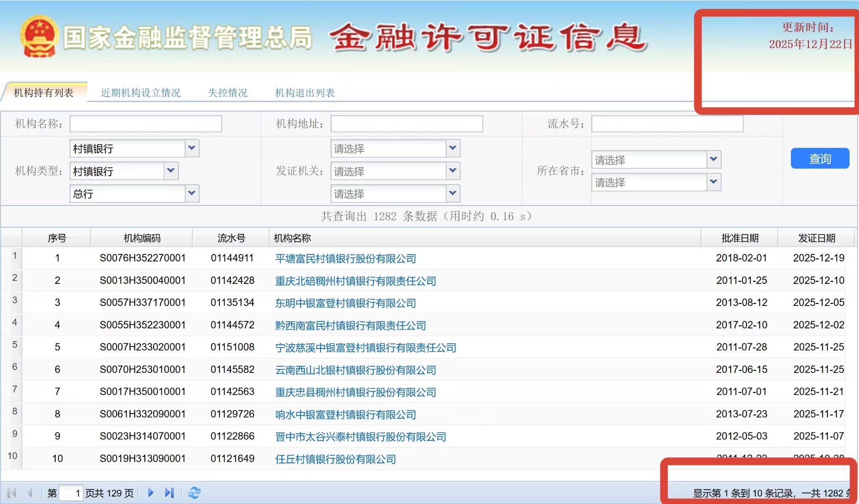This screenshot has width=859, height=504.
Task: Click the previous page arrow icon
Action: (x=30, y=493)
